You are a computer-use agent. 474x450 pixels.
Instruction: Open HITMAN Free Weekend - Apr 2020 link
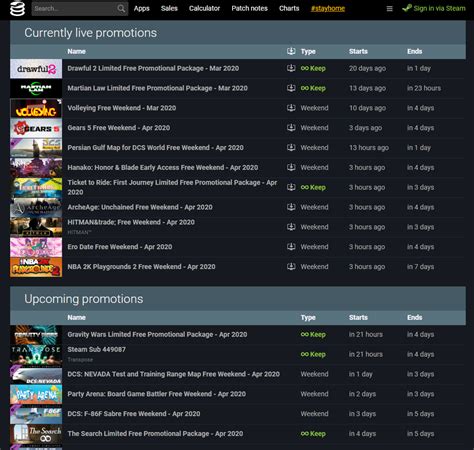131,222
